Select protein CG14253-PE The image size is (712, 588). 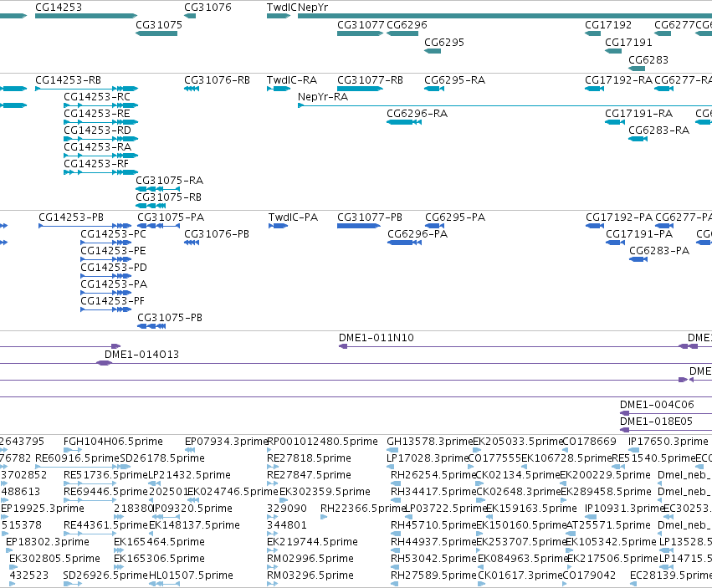pos(113,251)
